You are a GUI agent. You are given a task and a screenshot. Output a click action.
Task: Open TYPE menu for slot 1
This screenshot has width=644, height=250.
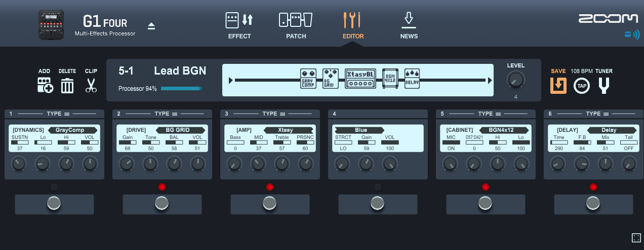tap(58, 114)
